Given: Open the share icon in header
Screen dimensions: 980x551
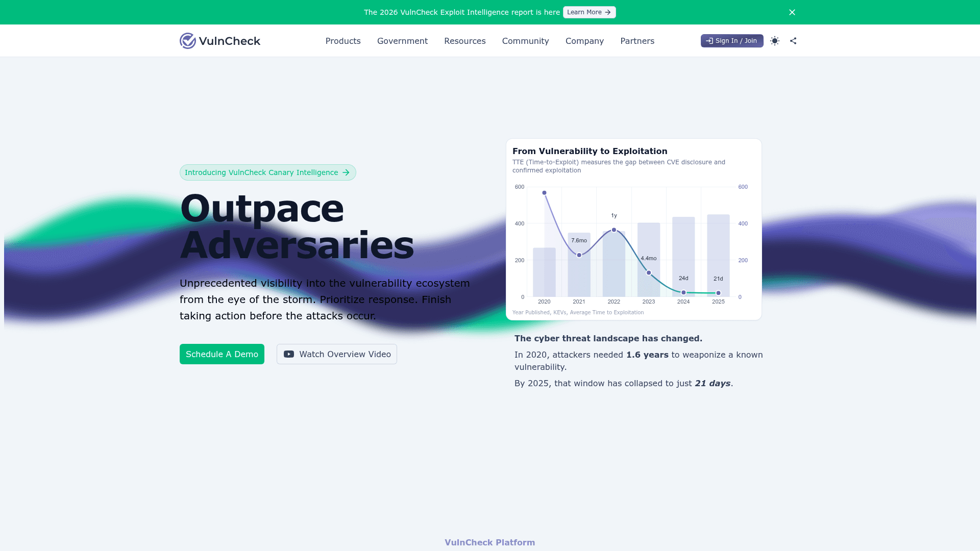Looking at the screenshot, I should pos(793,41).
